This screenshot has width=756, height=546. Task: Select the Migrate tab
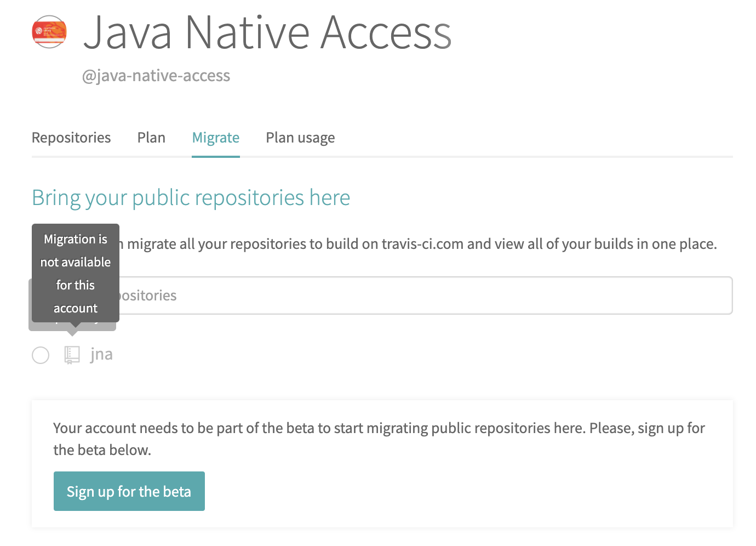tap(215, 138)
